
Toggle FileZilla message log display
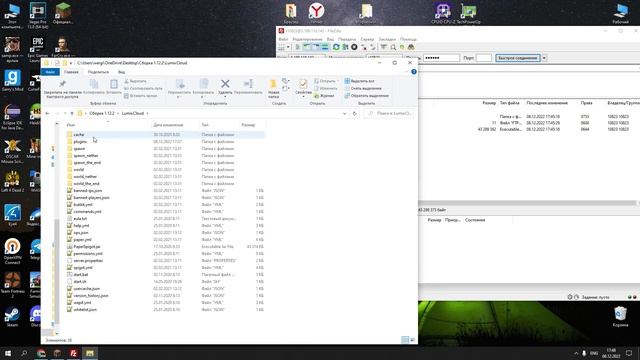click(298, 47)
